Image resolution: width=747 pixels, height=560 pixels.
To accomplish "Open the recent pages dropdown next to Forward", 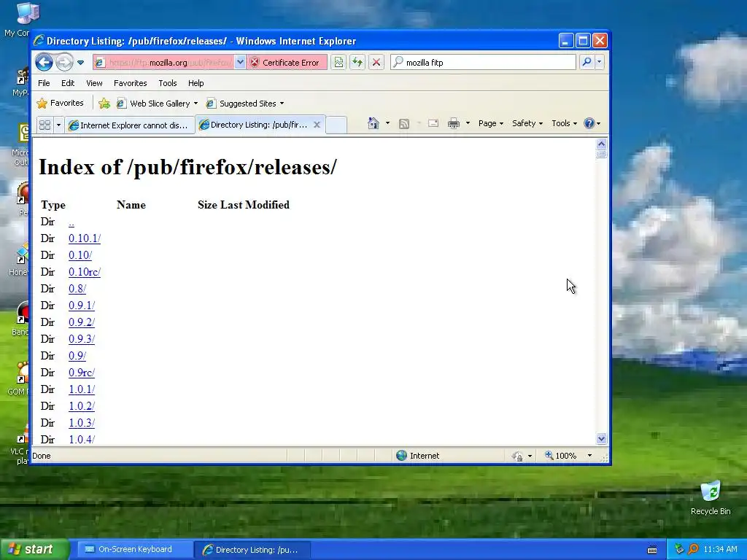I will [x=80, y=63].
